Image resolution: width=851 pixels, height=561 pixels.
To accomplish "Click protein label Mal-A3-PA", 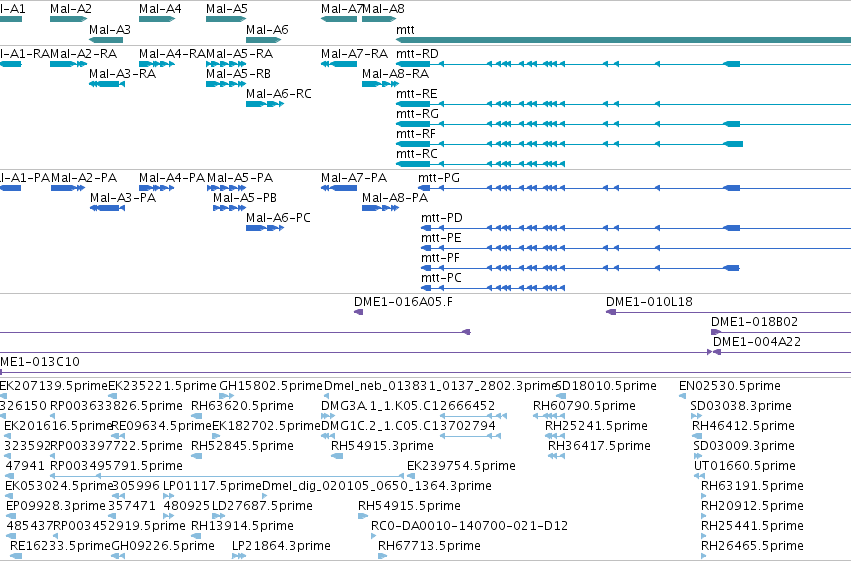I will point(123,198).
